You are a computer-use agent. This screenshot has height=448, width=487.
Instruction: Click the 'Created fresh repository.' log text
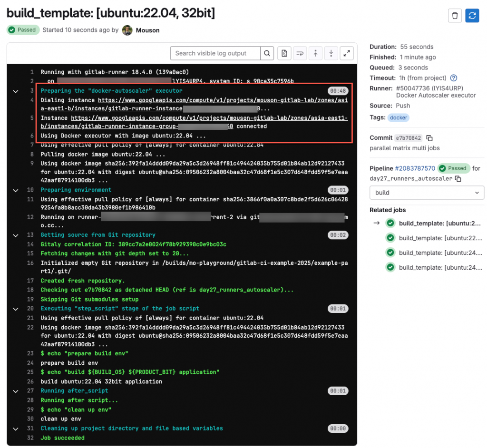click(83, 281)
